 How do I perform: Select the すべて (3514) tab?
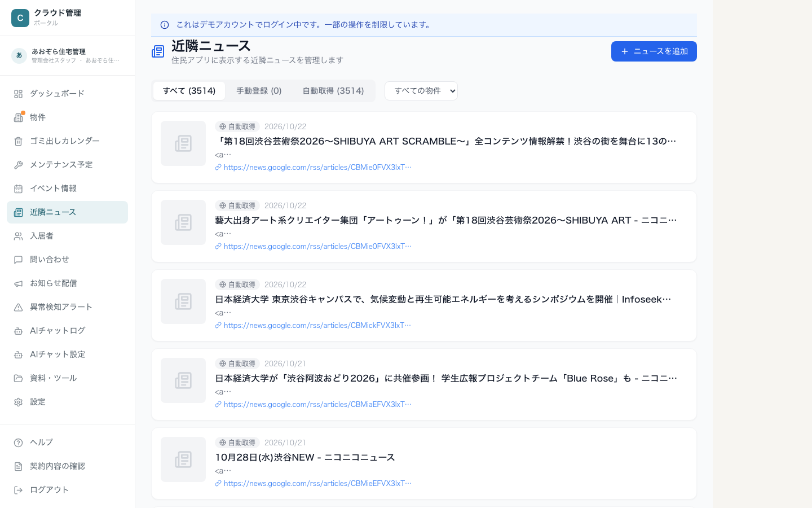(189, 91)
